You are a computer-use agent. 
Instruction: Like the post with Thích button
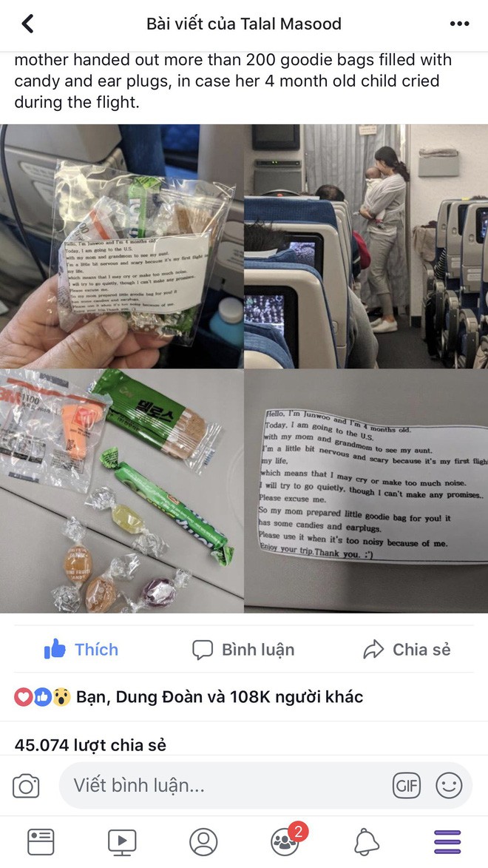pos(81,650)
